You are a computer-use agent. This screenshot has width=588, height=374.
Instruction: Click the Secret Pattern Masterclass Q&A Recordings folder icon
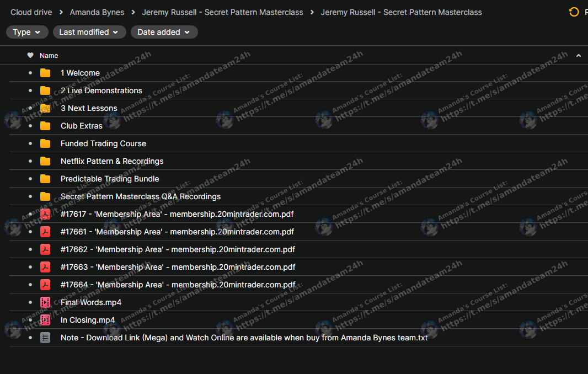45,196
